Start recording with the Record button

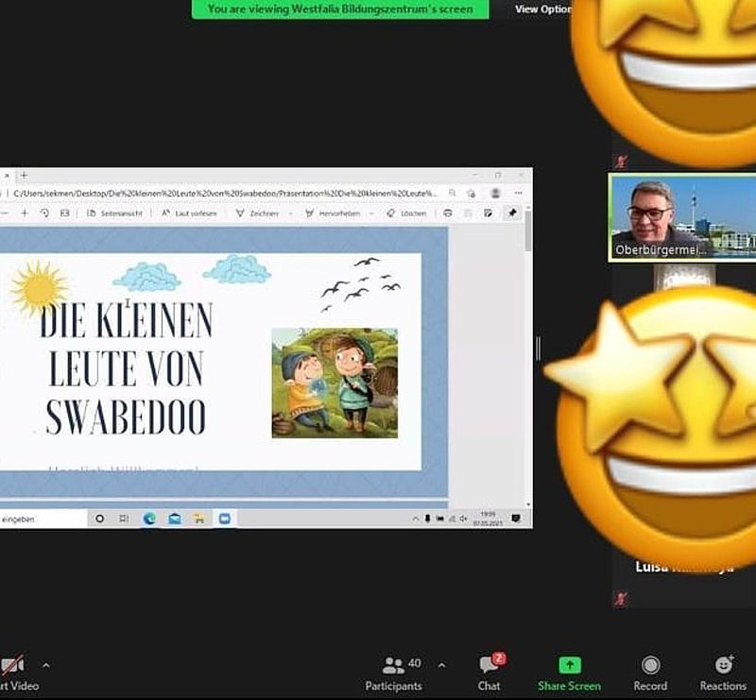click(x=650, y=674)
